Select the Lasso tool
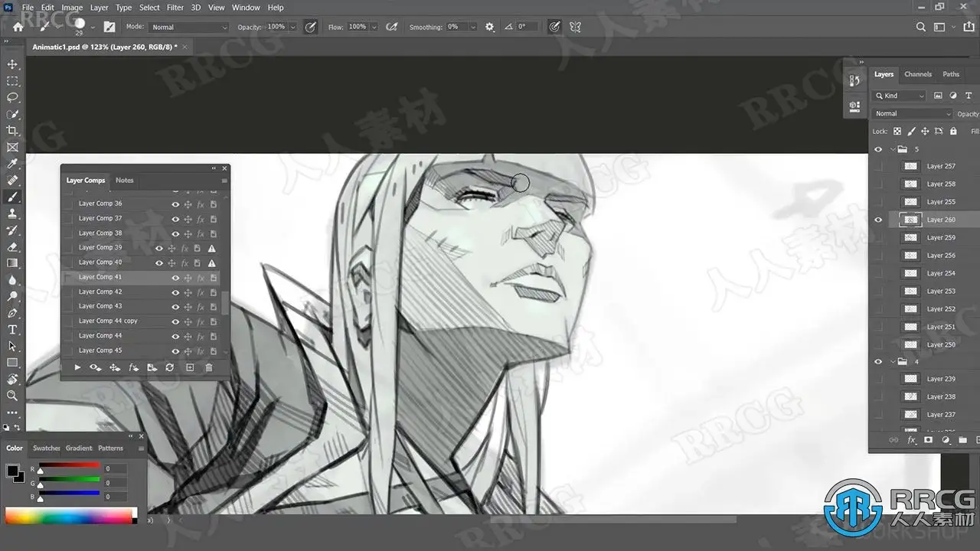Image resolution: width=980 pixels, height=551 pixels. click(12, 98)
